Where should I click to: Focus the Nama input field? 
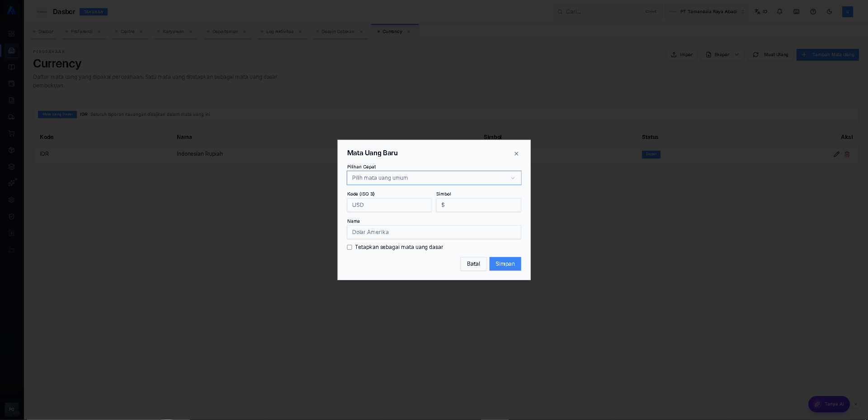point(434,232)
